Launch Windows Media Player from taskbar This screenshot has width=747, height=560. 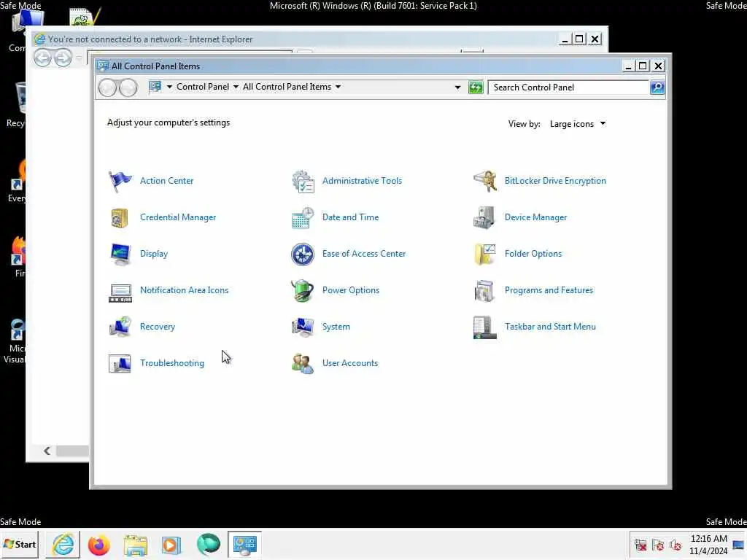pos(171,545)
